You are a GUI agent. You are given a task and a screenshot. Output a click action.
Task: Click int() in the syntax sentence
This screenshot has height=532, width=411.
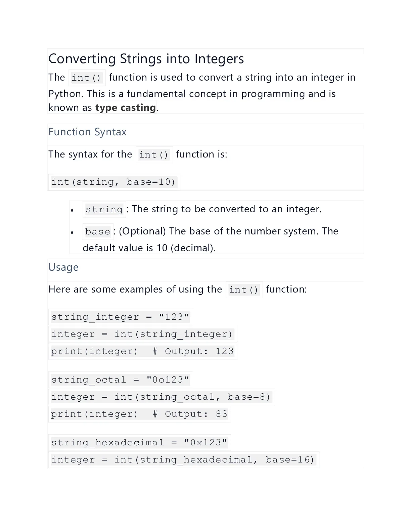point(154,155)
